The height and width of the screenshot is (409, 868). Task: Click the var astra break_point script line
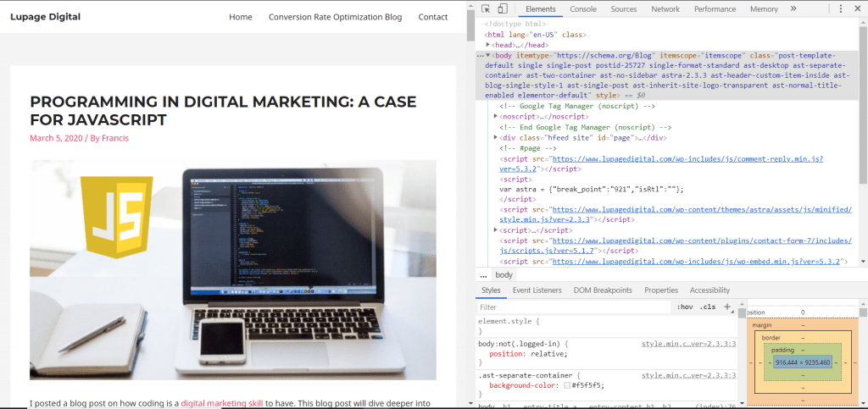592,189
